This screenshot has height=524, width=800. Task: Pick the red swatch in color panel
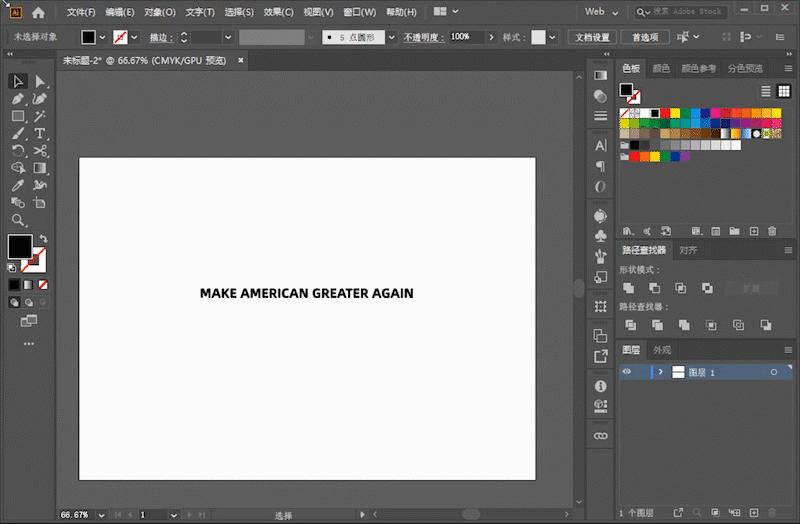(665, 113)
